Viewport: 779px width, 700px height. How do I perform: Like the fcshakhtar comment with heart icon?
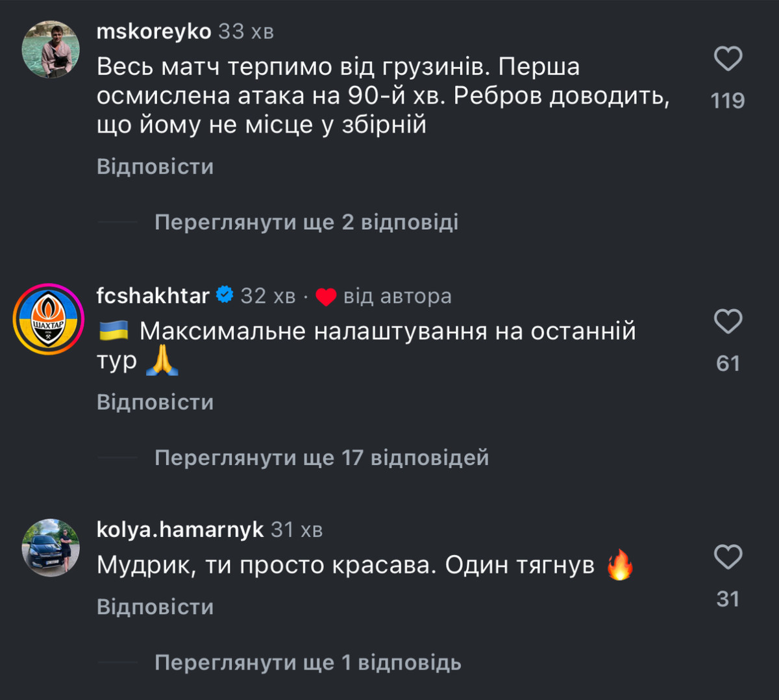[x=728, y=321]
